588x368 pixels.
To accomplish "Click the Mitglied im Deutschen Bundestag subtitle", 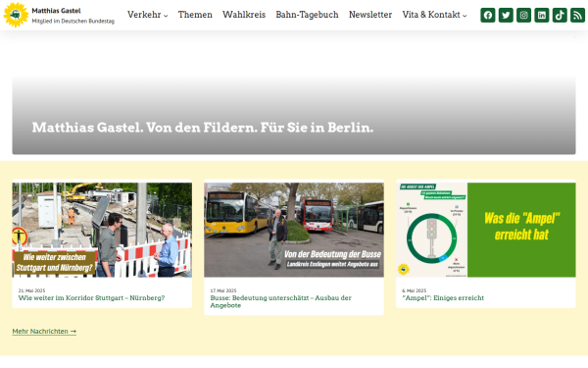I will (x=73, y=21).
